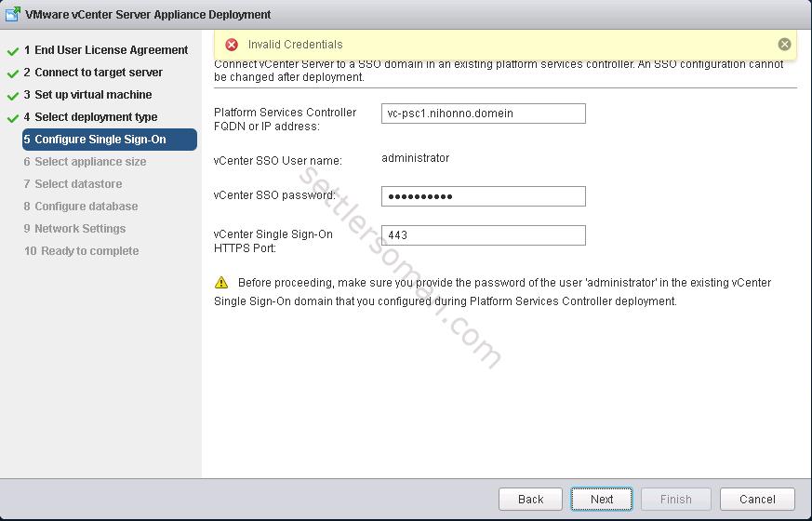This screenshot has width=812, height=521.
Task: Select step 7 Select datastore
Action: coord(73,184)
